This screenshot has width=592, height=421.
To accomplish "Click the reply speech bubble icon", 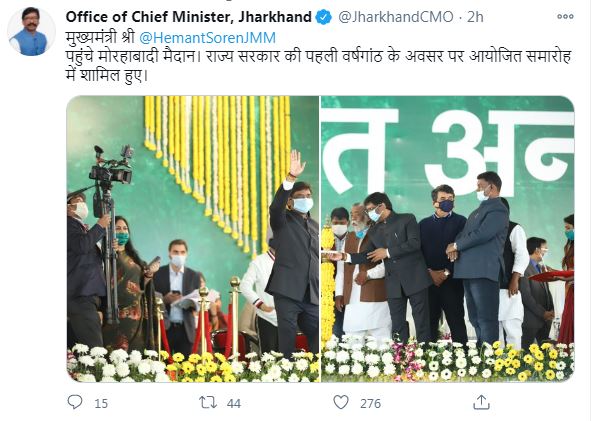I will (75, 402).
